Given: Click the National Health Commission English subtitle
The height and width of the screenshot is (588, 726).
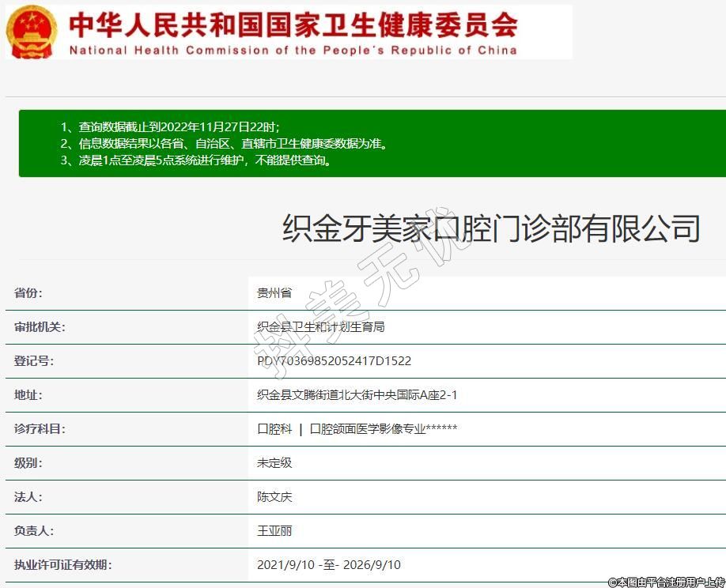Looking at the screenshot, I should 293,50.
